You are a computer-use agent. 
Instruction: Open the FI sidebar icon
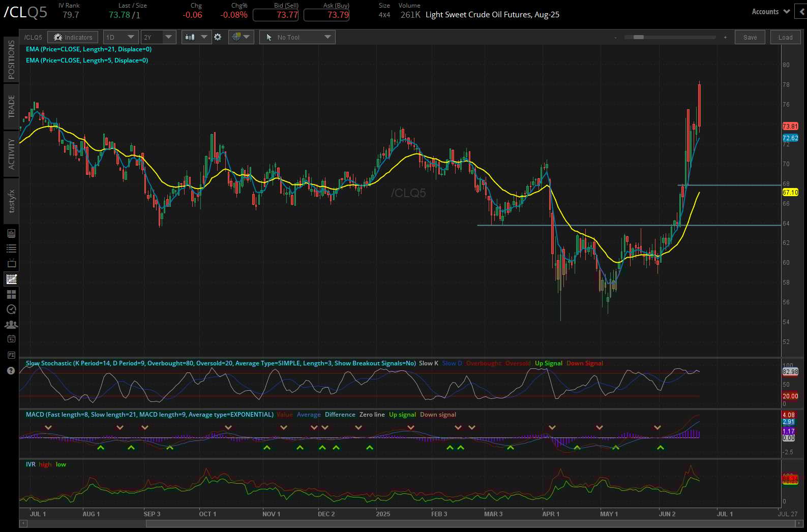11,355
